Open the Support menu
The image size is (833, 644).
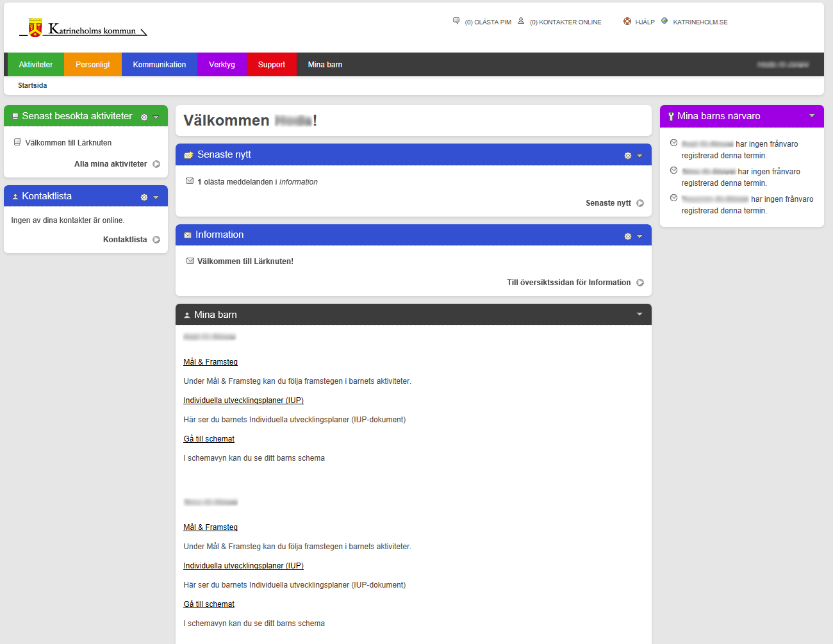272,65
